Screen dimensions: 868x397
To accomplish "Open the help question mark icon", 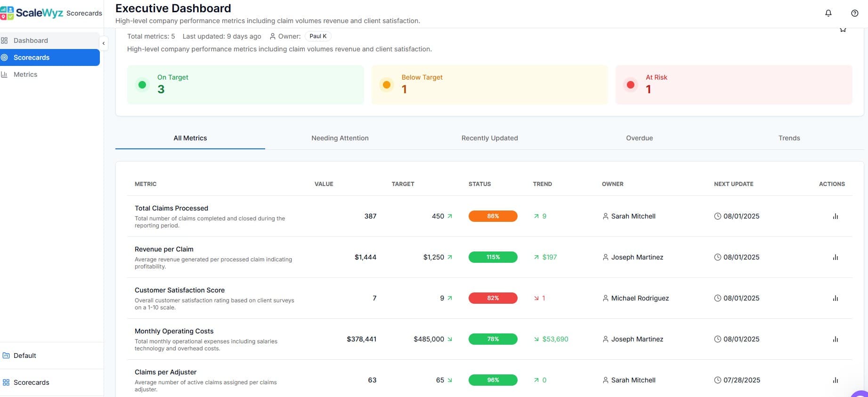I will (x=854, y=13).
